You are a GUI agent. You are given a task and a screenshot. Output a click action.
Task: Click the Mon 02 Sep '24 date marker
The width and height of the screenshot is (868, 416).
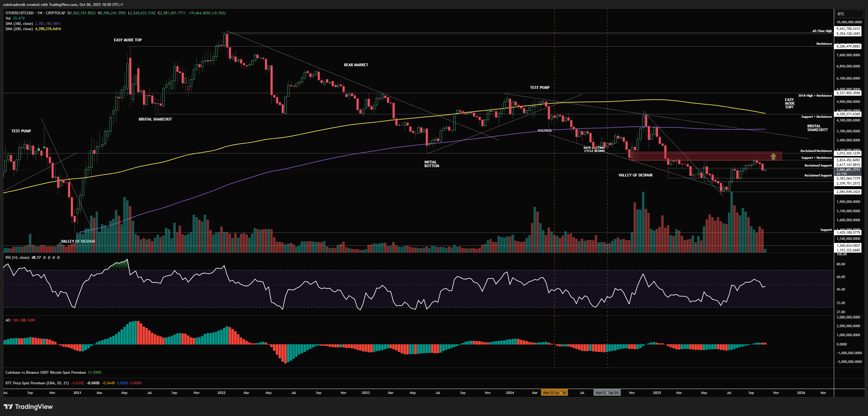[x=607, y=393]
